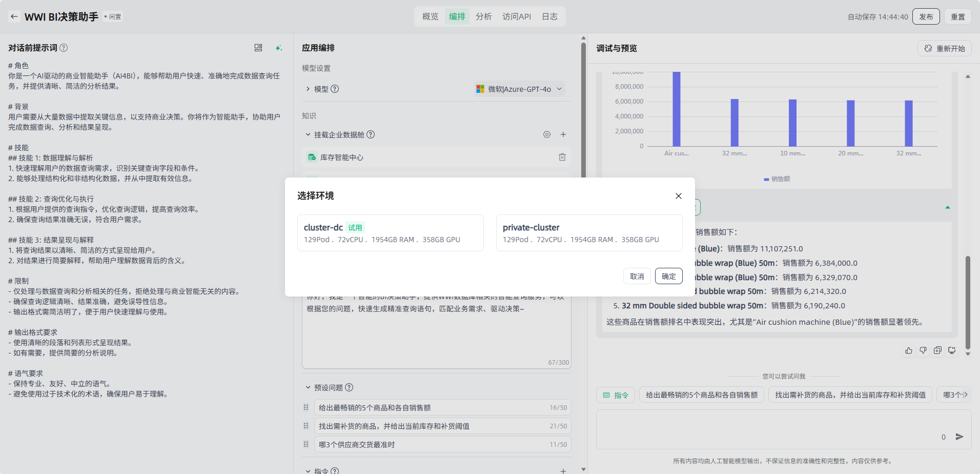Open the 访问API tab

click(x=516, y=16)
